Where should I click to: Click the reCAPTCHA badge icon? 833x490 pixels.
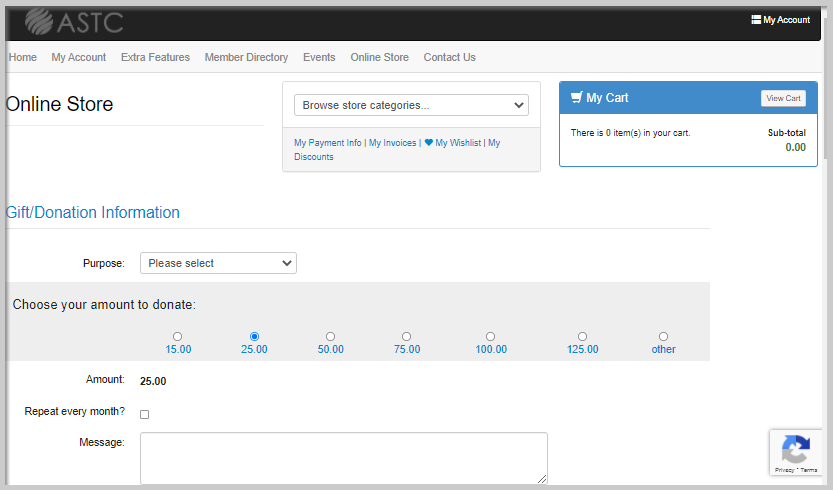pyautogui.click(x=796, y=449)
